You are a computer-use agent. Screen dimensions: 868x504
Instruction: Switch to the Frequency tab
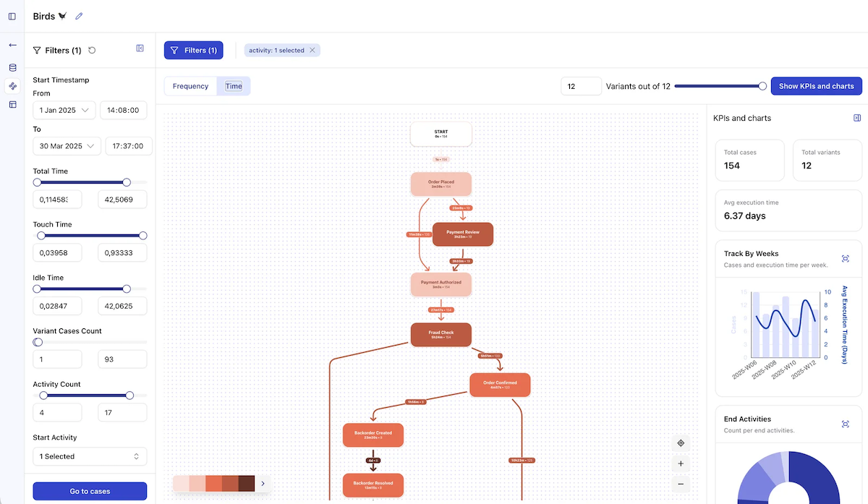[190, 85]
